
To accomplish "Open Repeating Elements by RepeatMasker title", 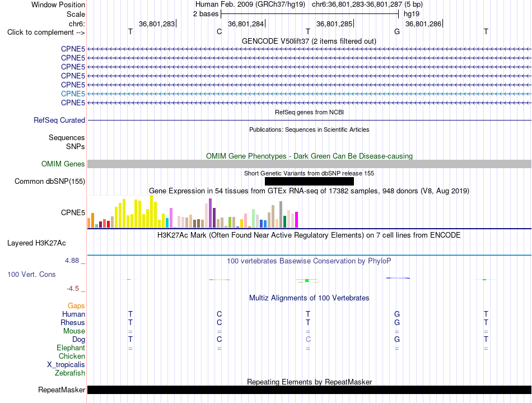I will [309, 382].
